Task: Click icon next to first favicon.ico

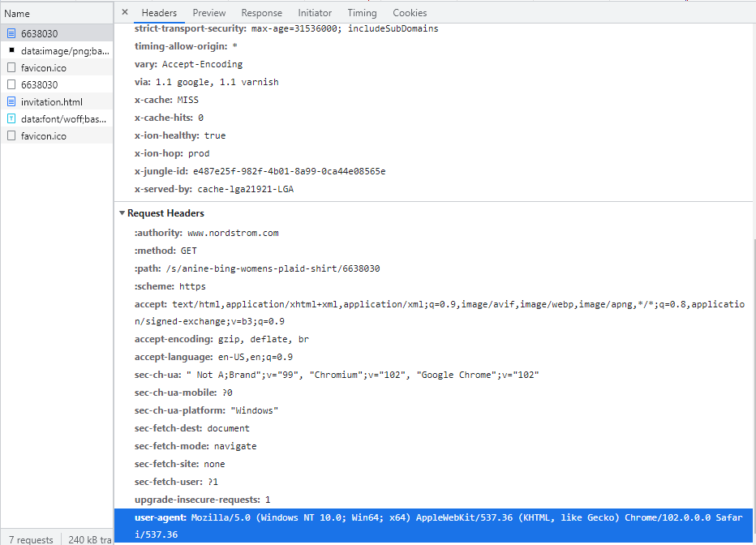Action: coord(11,67)
